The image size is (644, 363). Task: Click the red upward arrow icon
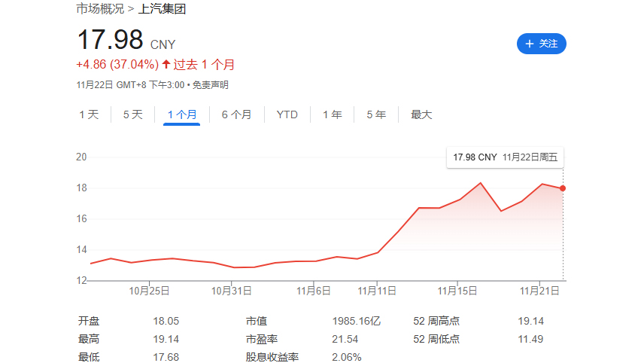[x=166, y=64]
